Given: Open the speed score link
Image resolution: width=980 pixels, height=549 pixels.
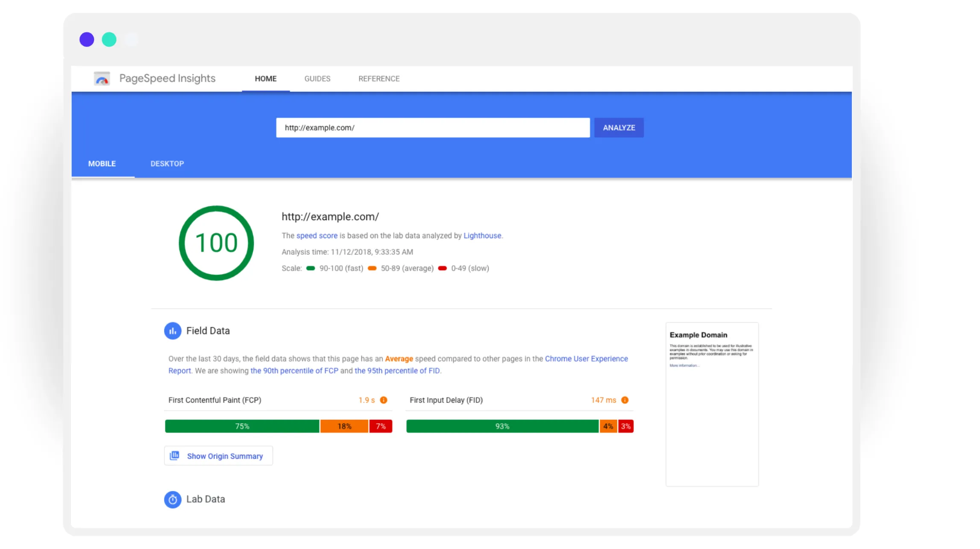Looking at the screenshot, I should click(317, 236).
